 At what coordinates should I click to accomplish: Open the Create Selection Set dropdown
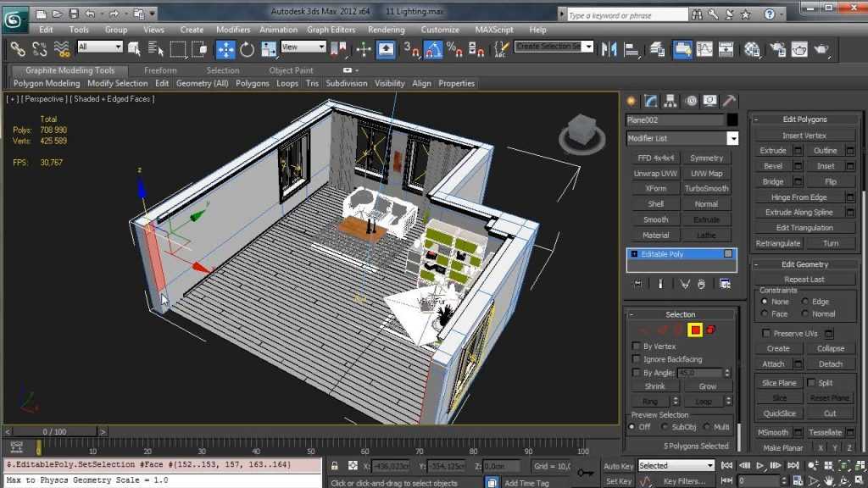tap(588, 47)
